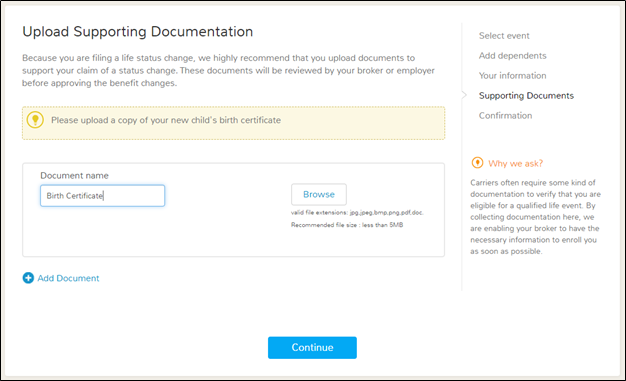This screenshot has height=381, width=626.
Task: Click the orange Why we ask icon
Action: (x=477, y=163)
